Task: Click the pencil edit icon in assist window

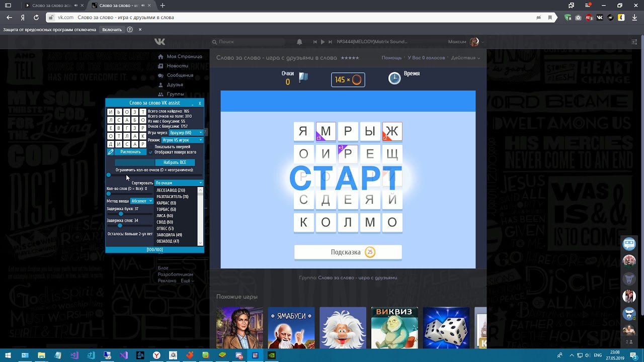Action: click(x=111, y=152)
